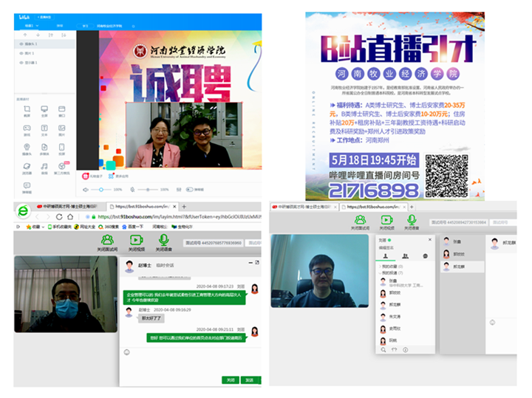Add a screen-crop source in Bilibili streamer

27,109
